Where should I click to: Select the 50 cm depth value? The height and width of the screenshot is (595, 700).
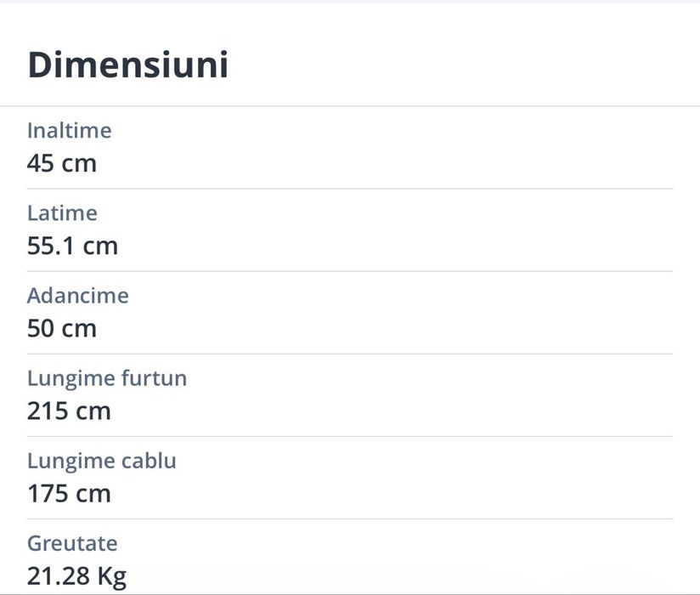pyautogui.click(x=61, y=328)
